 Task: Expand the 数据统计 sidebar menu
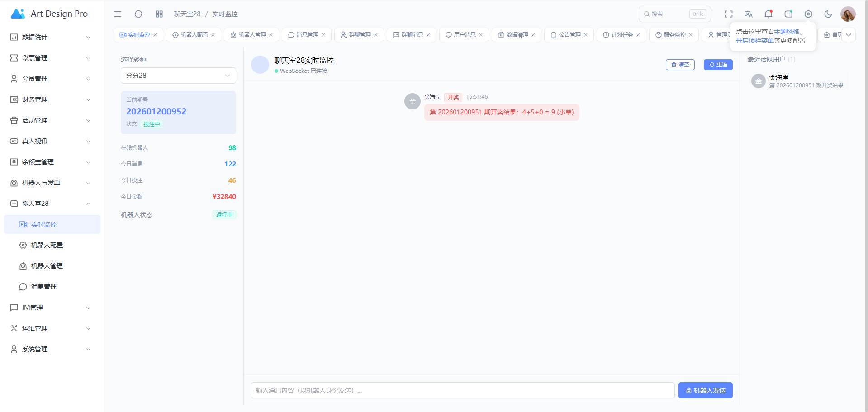tap(51, 37)
